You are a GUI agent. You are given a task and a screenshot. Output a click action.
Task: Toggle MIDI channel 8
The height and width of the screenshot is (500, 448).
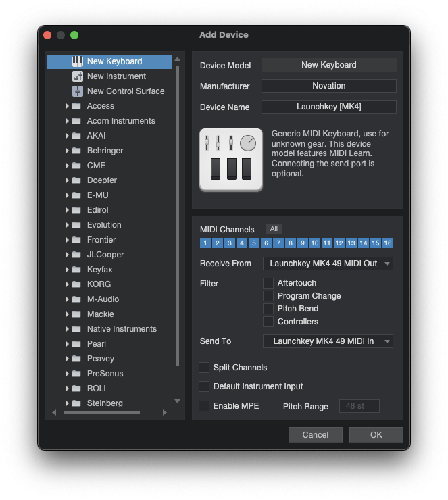pyautogui.click(x=291, y=243)
